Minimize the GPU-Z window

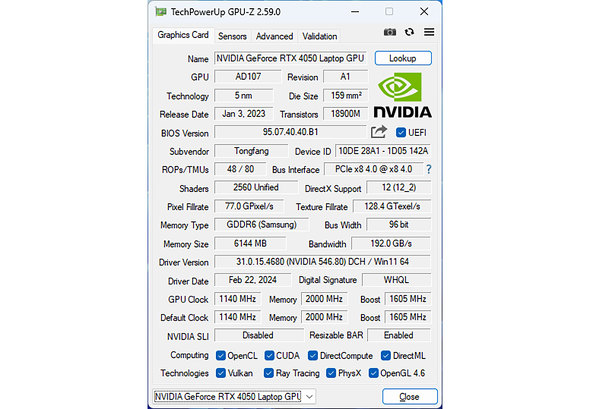[x=354, y=12]
